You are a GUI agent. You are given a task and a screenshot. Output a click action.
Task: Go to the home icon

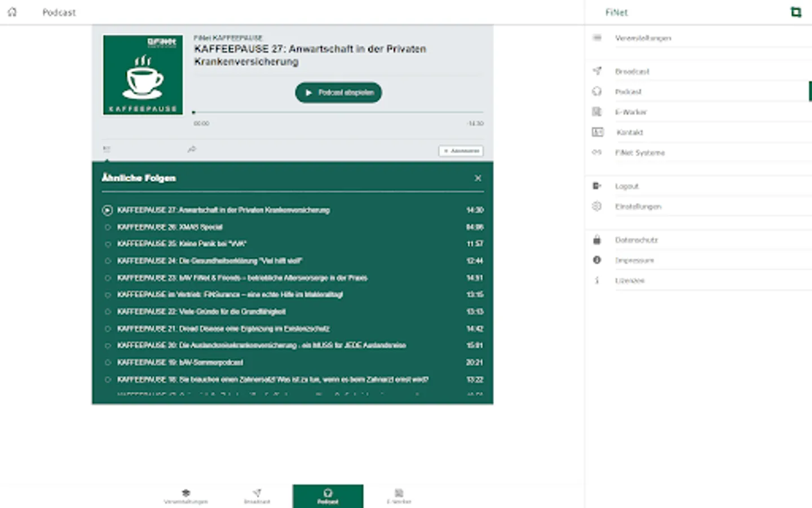coord(12,12)
